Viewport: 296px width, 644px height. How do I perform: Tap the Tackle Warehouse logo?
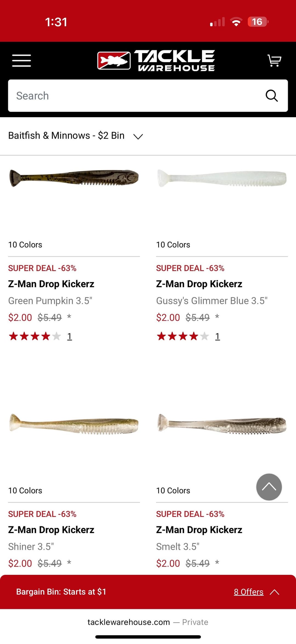tap(156, 60)
